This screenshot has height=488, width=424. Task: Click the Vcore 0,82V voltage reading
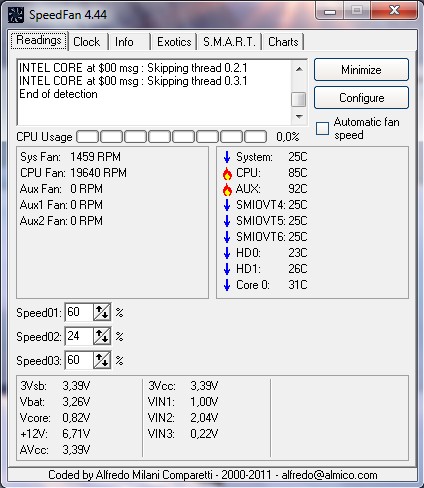(55, 418)
